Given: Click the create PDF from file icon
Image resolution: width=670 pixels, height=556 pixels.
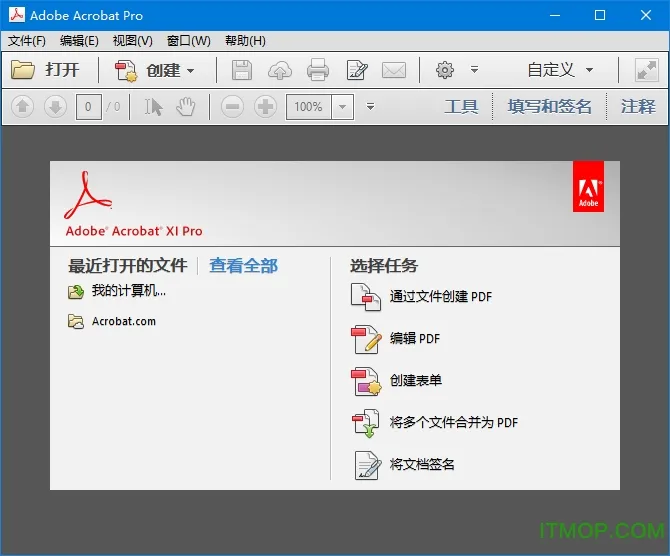Looking at the screenshot, I should point(366,297).
